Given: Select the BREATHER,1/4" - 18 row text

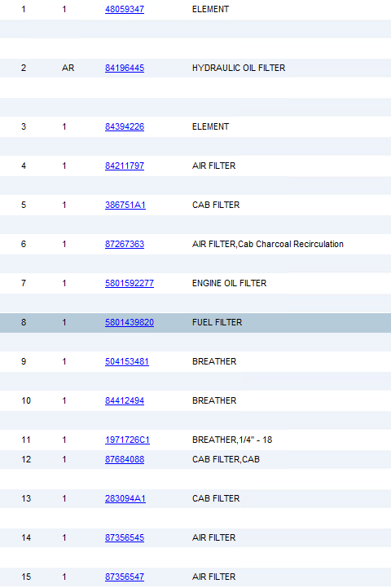Looking at the screenshot, I should (232, 440).
